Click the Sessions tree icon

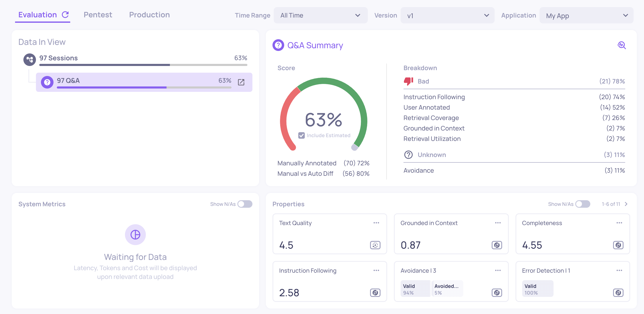tap(29, 60)
